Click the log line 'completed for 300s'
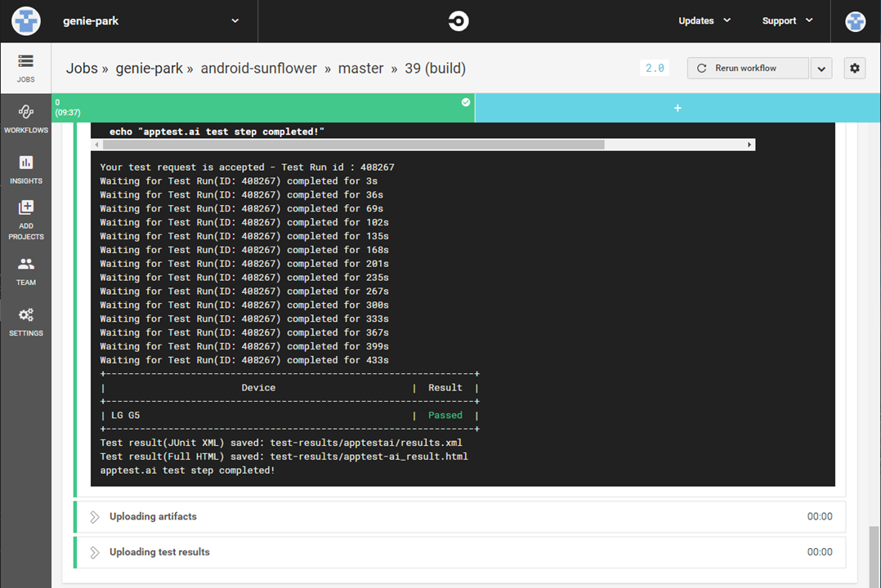The height and width of the screenshot is (588, 881). point(244,305)
